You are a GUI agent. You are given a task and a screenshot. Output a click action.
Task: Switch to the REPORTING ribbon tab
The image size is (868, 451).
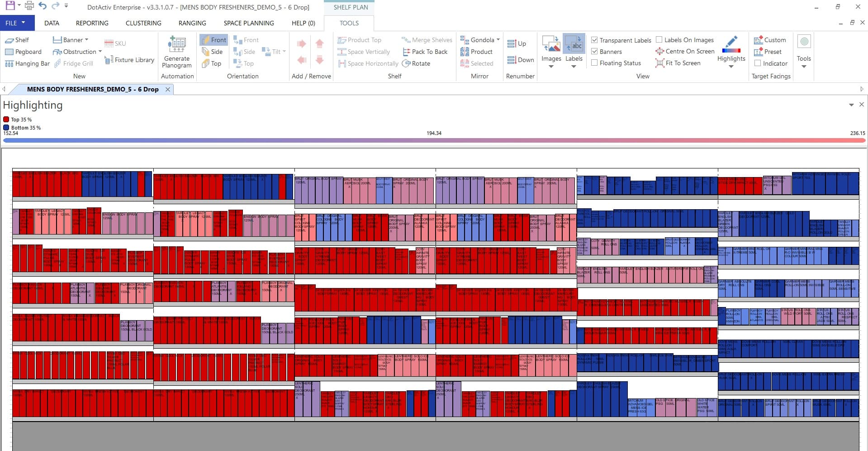92,23
